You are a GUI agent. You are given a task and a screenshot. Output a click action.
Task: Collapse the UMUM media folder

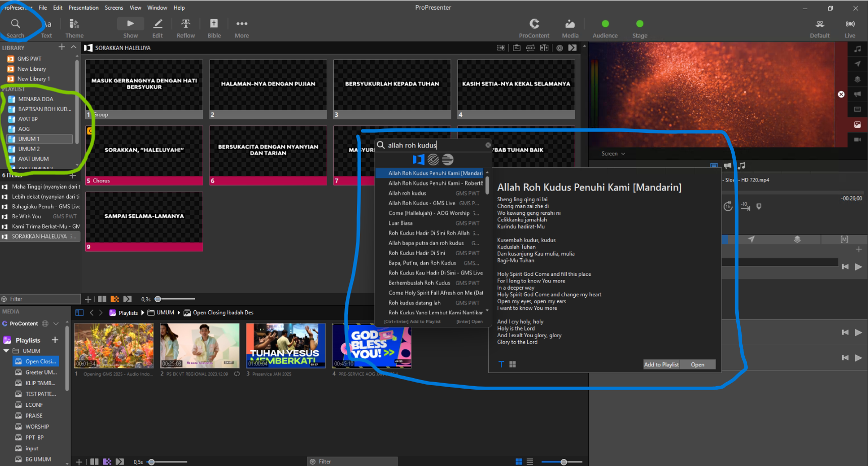click(x=7, y=351)
